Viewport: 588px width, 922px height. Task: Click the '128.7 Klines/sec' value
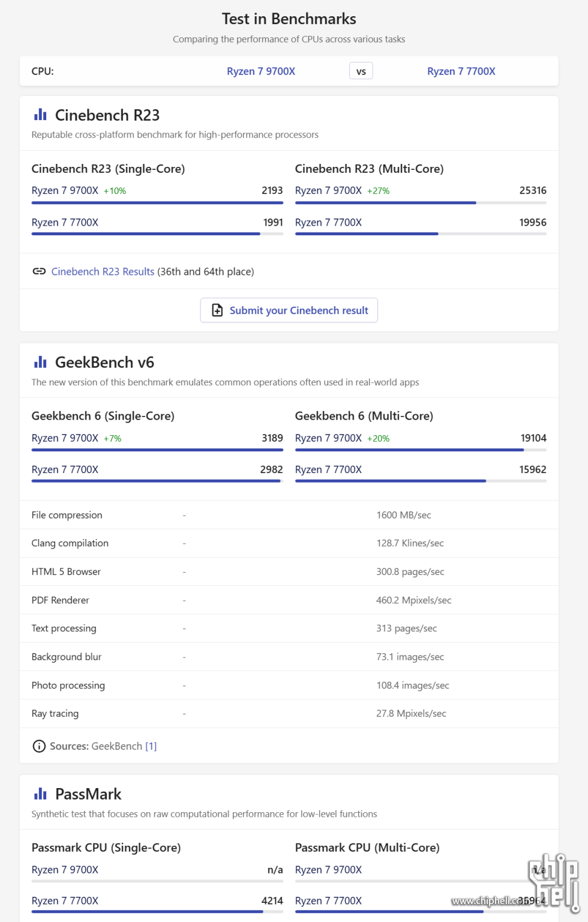(x=410, y=543)
